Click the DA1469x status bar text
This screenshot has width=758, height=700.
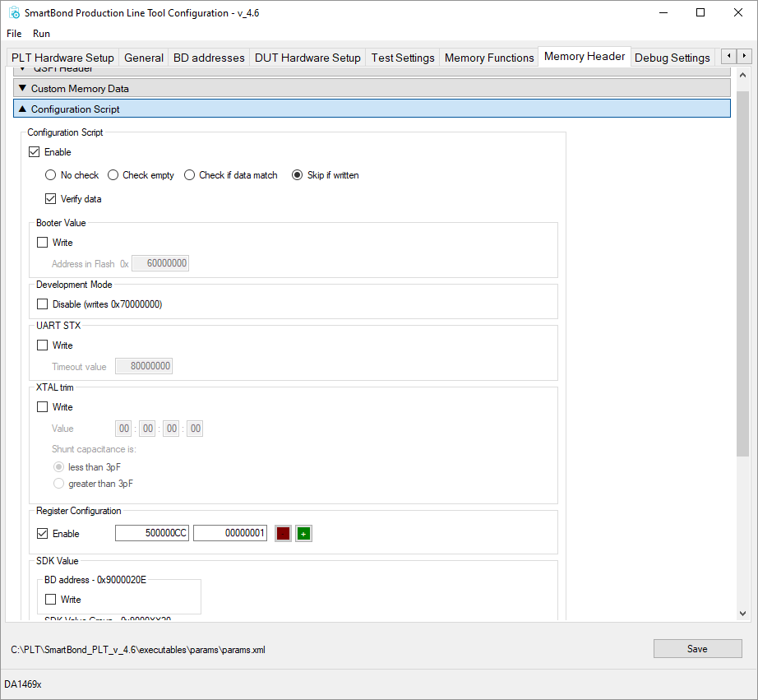coord(23,684)
